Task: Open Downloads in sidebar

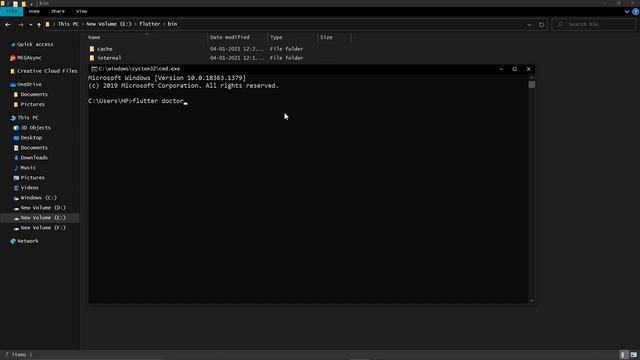Action: click(34, 158)
